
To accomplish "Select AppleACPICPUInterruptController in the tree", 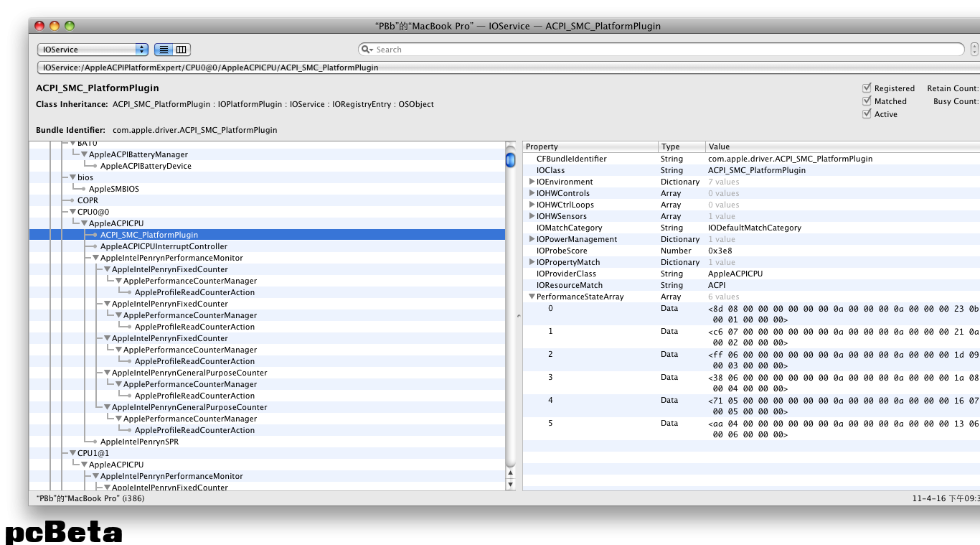I will click(x=164, y=246).
